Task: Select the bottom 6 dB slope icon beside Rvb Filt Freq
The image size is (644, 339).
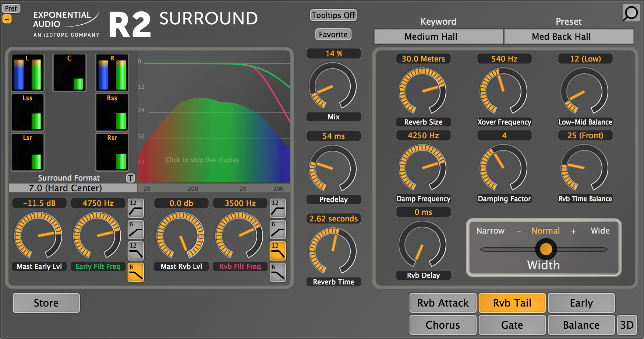Action: point(278,272)
